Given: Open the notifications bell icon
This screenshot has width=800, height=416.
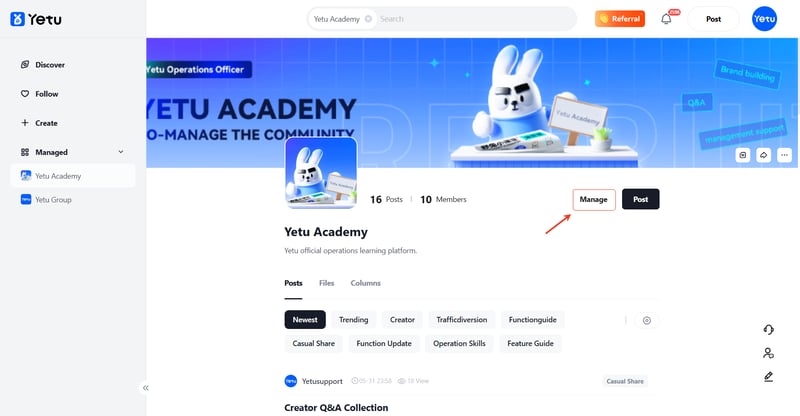Looking at the screenshot, I should tap(666, 19).
